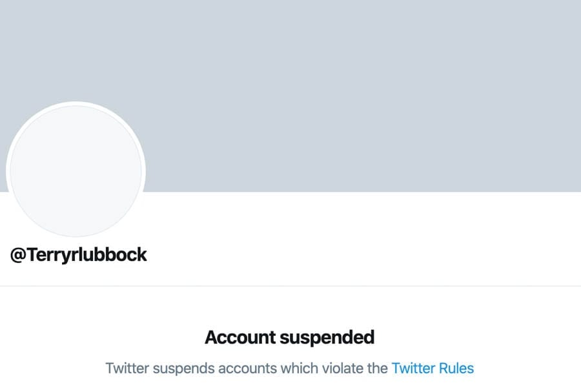Click the divider line below the username
581x392 pixels.
click(x=290, y=285)
